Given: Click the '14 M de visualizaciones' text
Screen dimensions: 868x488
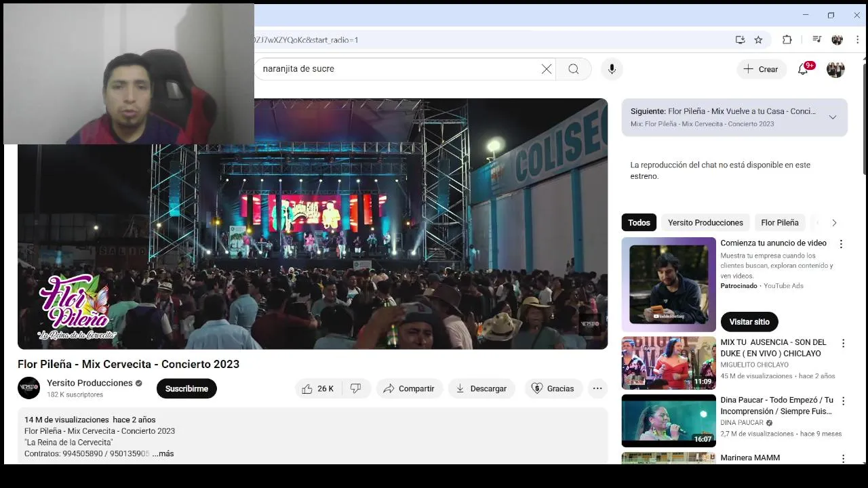Looking at the screenshot, I should 66,420.
